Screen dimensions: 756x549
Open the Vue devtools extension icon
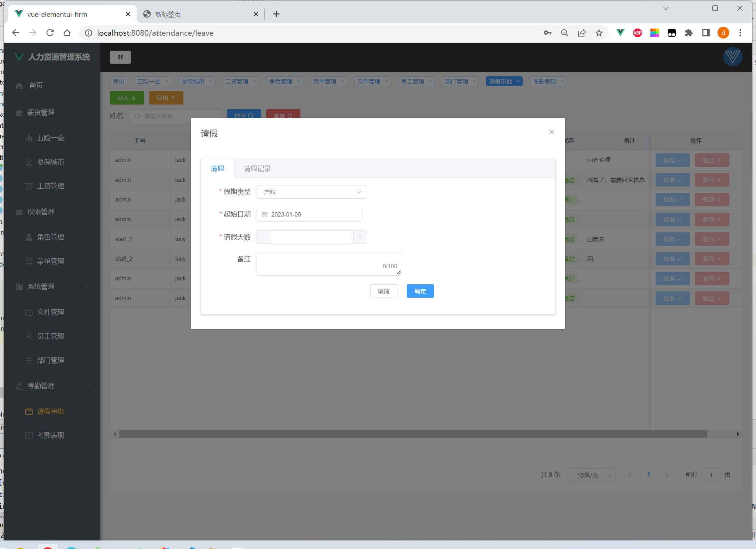(x=620, y=33)
